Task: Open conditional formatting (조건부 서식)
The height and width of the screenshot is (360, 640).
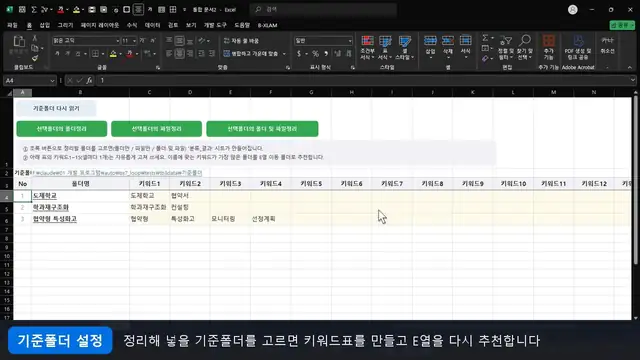Action: 367,47
